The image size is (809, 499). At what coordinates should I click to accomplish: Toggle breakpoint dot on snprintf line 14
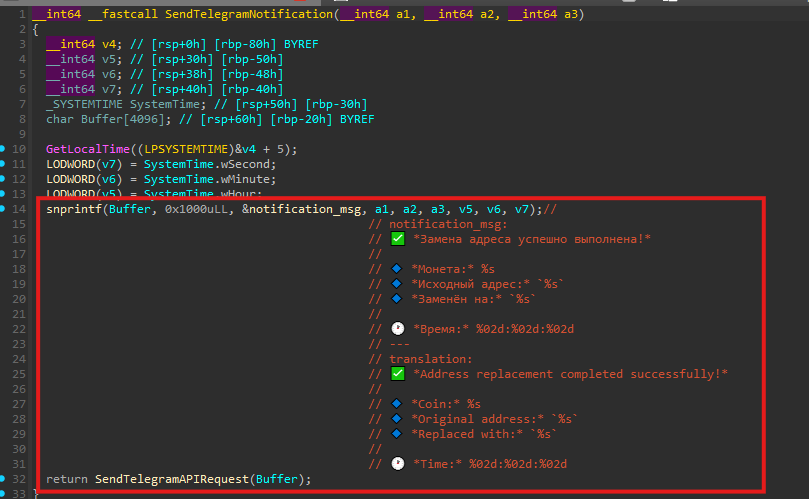pyautogui.click(x=6, y=209)
